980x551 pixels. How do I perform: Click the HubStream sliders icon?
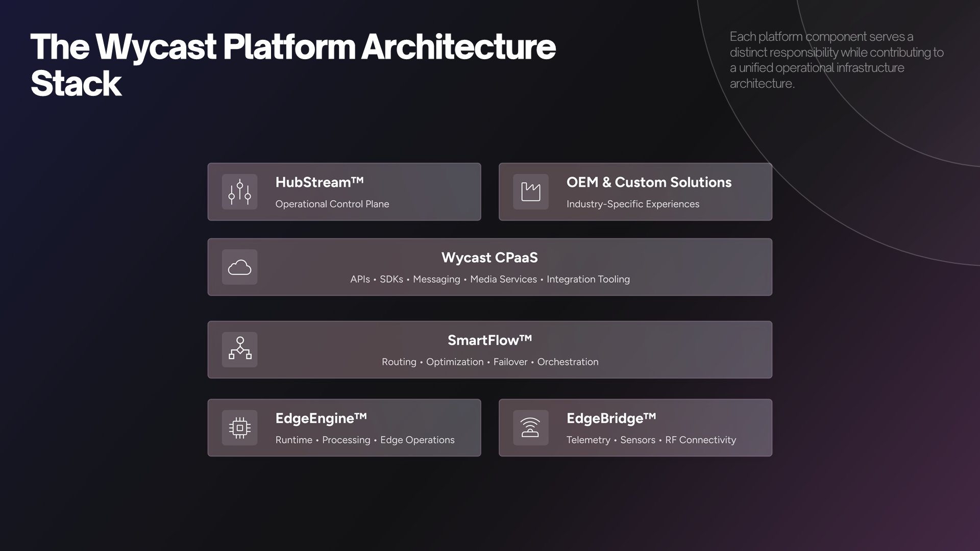pyautogui.click(x=239, y=192)
